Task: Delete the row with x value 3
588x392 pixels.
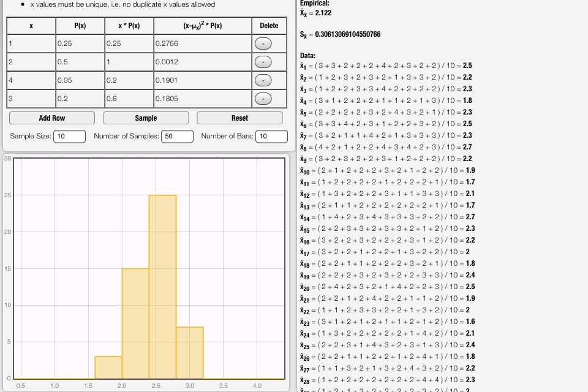Action: point(263,99)
